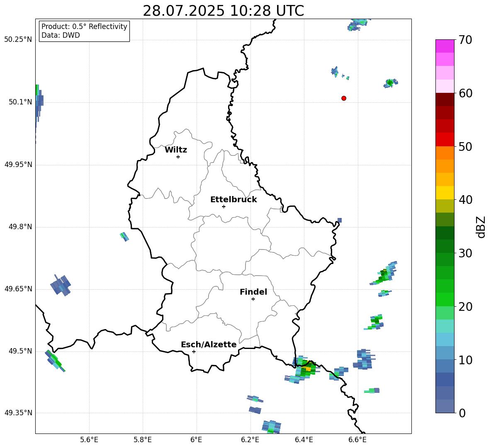Click the bright red colorbar swatch above 50

pyautogui.click(x=445, y=140)
